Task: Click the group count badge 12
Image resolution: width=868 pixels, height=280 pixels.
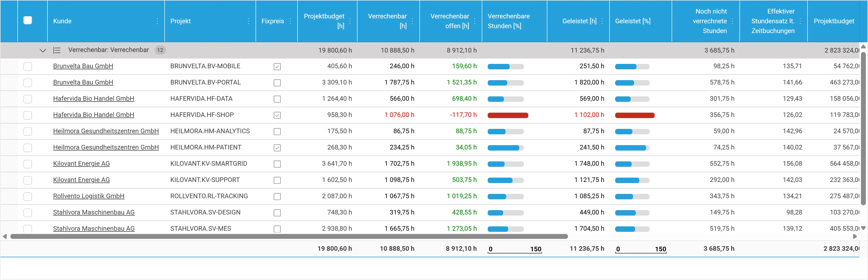Action: (x=160, y=50)
